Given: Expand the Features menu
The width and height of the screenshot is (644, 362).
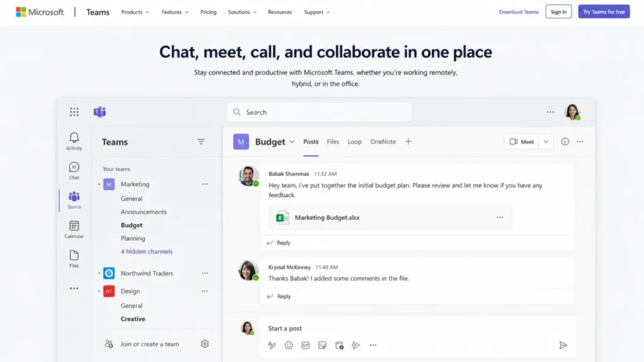Looking at the screenshot, I should pyautogui.click(x=175, y=12).
